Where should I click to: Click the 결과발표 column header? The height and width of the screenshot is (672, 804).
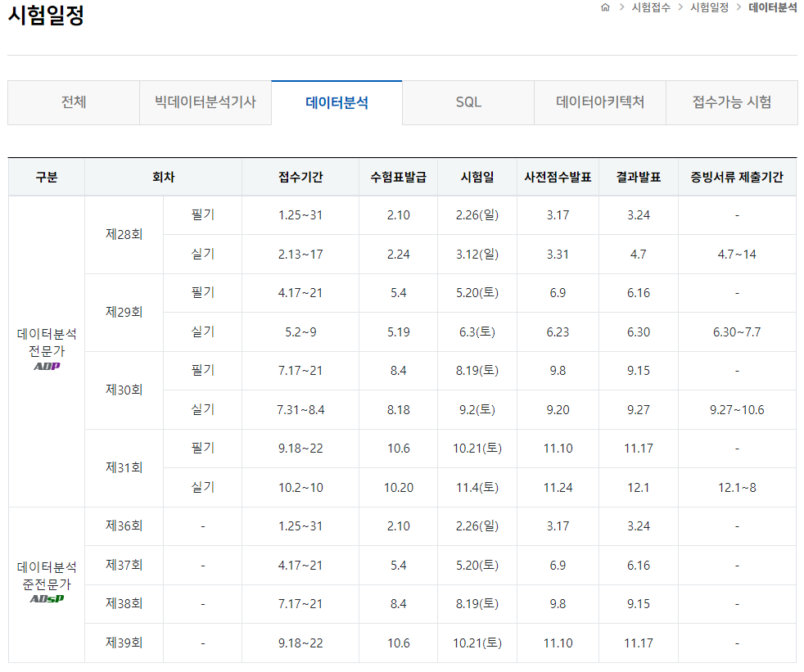pyautogui.click(x=639, y=178)
